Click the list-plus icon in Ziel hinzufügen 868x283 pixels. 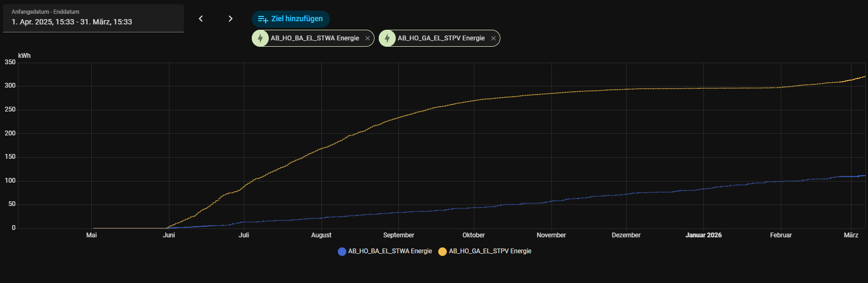tap(262, 19)
